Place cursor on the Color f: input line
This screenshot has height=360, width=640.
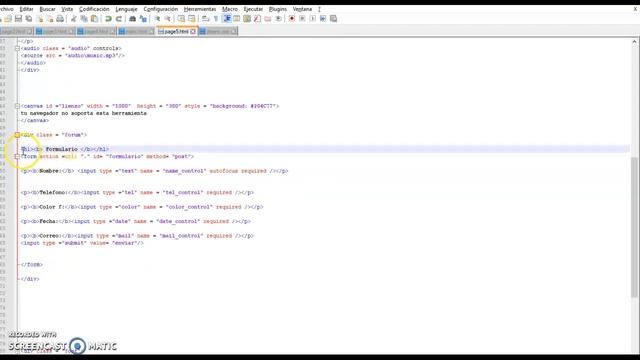[x=142, y=207]
